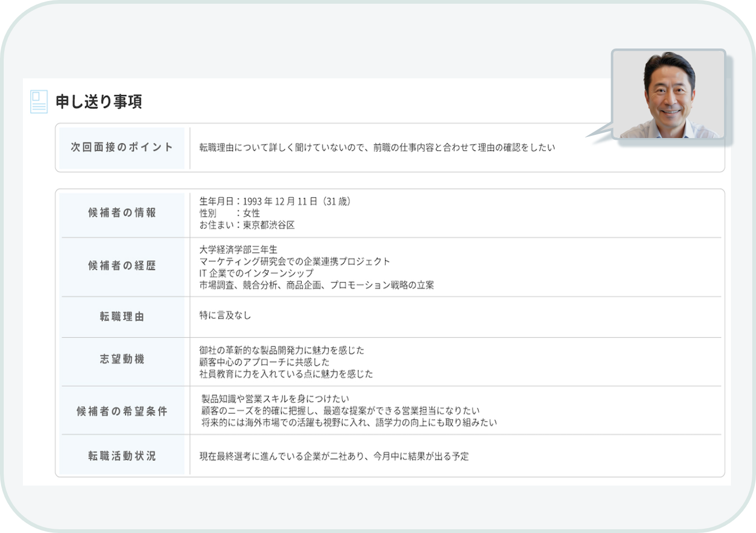
Task: Click the 特に言及なし text
Action: click(x=225, y=315)
